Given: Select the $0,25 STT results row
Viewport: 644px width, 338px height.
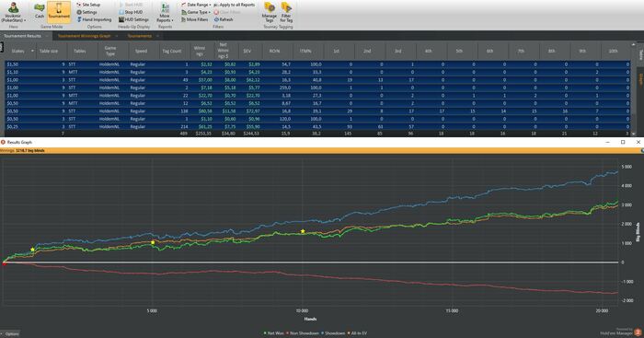Looking at the screenshot, I should coord(317,127).
